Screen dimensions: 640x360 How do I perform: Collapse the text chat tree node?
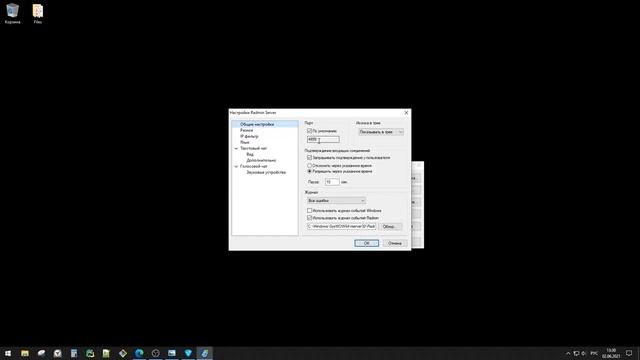pyautogui.click(x=236, y=149)
